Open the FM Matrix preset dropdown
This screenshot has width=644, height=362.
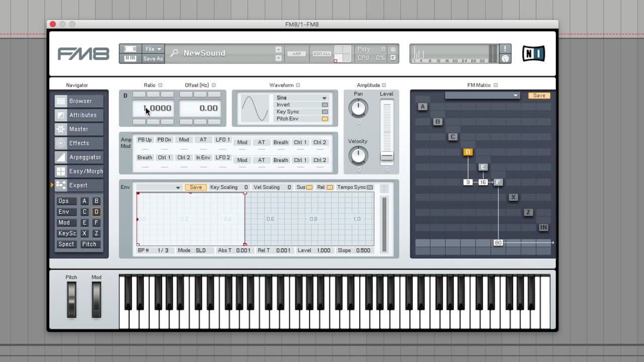click(482, 96)
